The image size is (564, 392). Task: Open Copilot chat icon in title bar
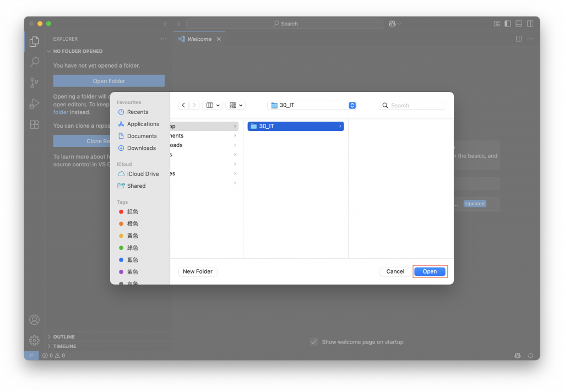[392, 24]
